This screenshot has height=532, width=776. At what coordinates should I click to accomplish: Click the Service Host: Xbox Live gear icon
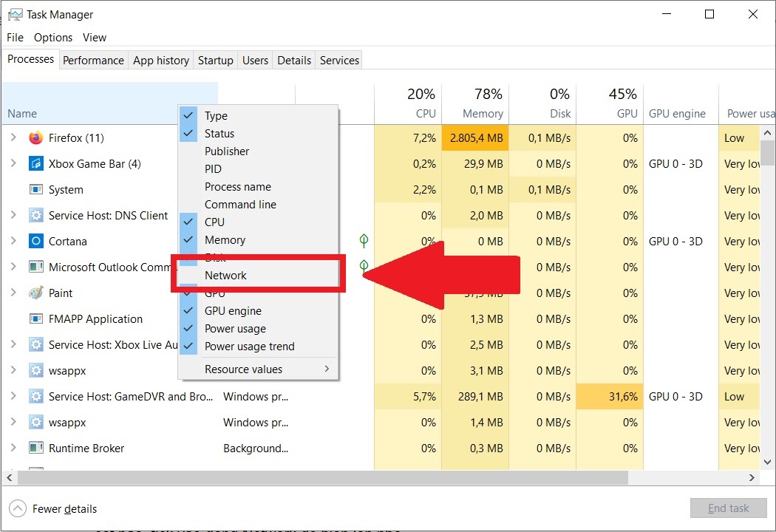point(35,344)
